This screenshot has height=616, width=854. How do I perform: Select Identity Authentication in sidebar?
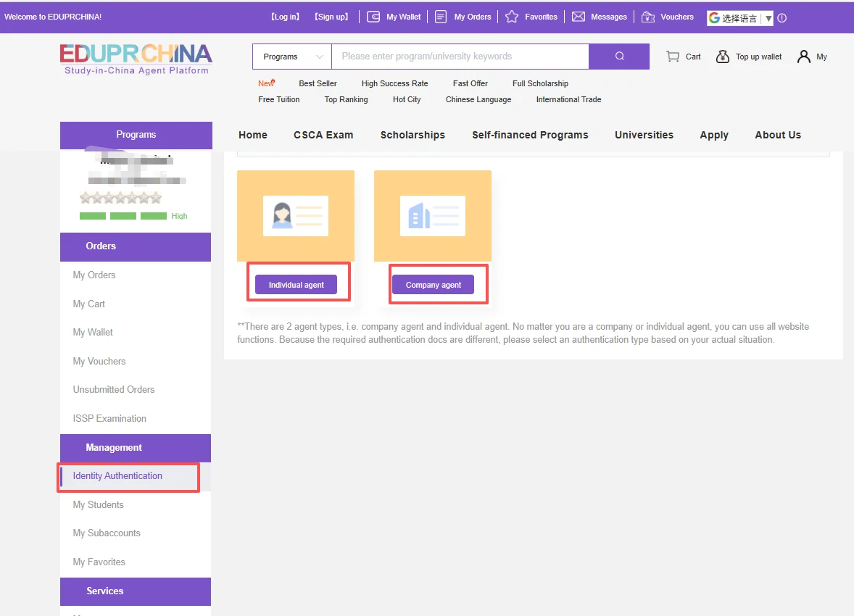pos(117,476)
